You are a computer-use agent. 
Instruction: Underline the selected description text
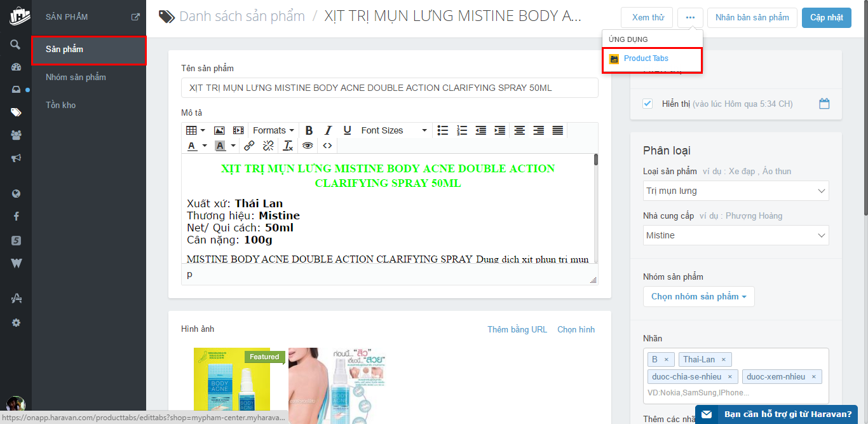[347, 130]
